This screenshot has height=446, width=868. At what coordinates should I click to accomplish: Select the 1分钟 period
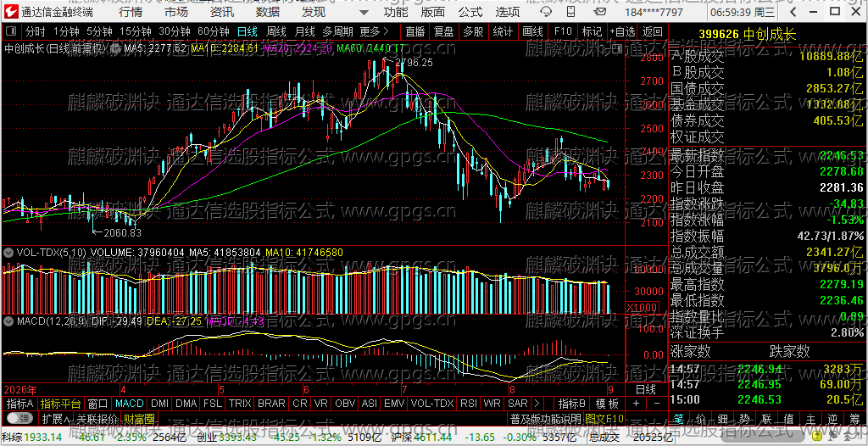click(66, 31)
